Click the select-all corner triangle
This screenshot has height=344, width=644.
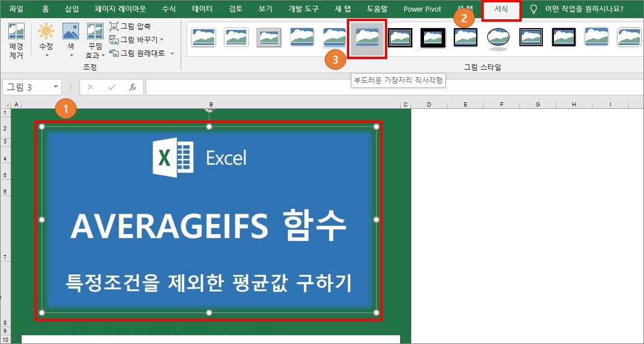pos(8,105)
